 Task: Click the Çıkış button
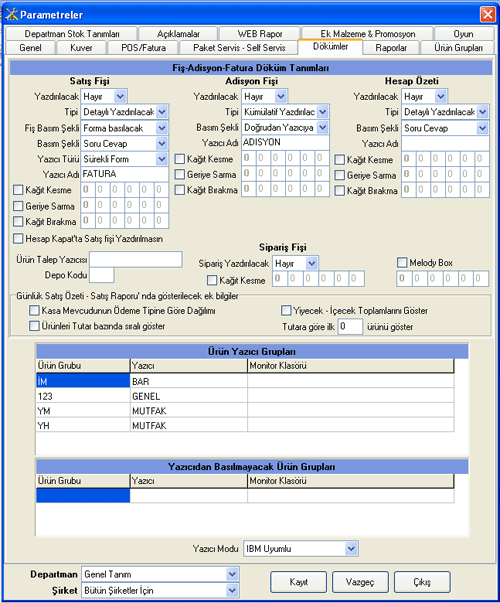pos(422,582)
